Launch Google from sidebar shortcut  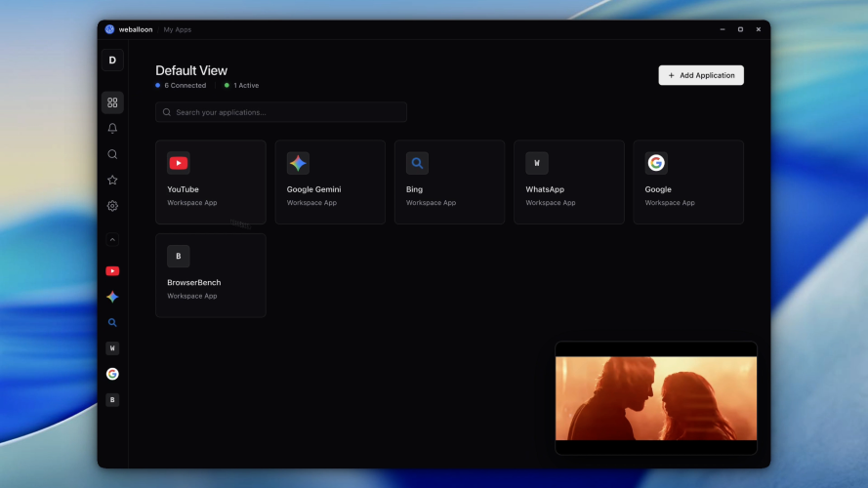click(112, 374)
